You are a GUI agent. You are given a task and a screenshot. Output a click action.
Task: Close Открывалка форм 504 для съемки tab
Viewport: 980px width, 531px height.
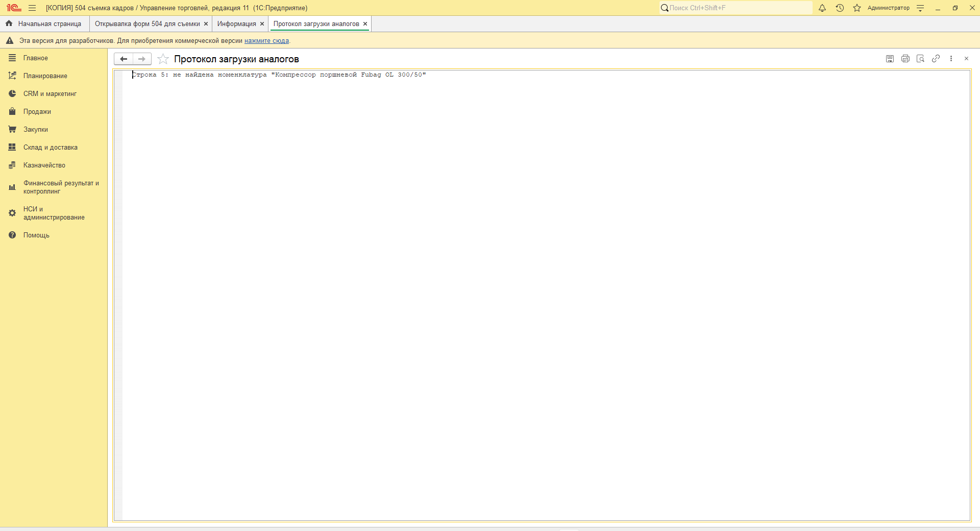[206, 24]
